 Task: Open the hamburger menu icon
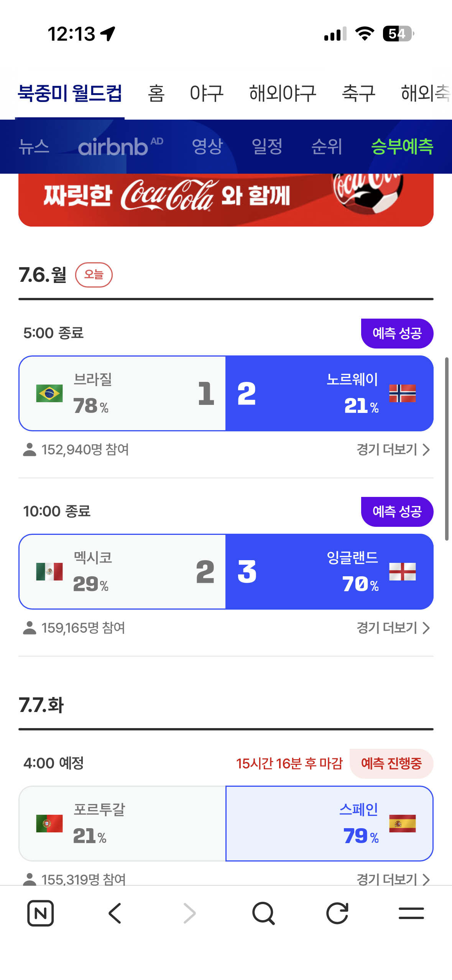411,913
